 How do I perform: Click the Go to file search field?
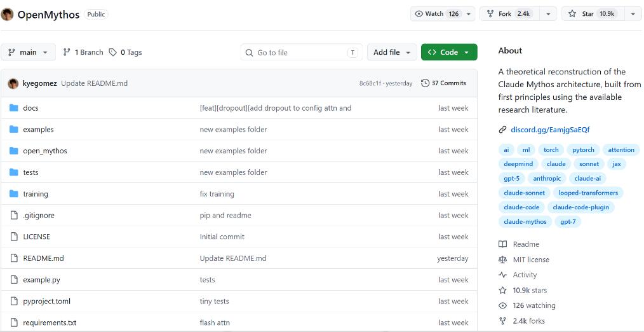click(301, 52)
